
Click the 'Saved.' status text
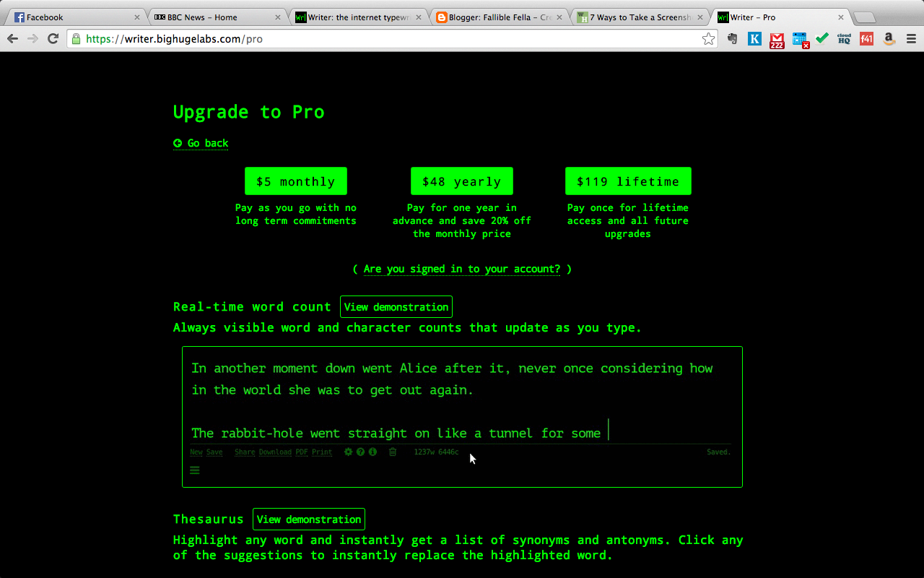tap(718, 452)
